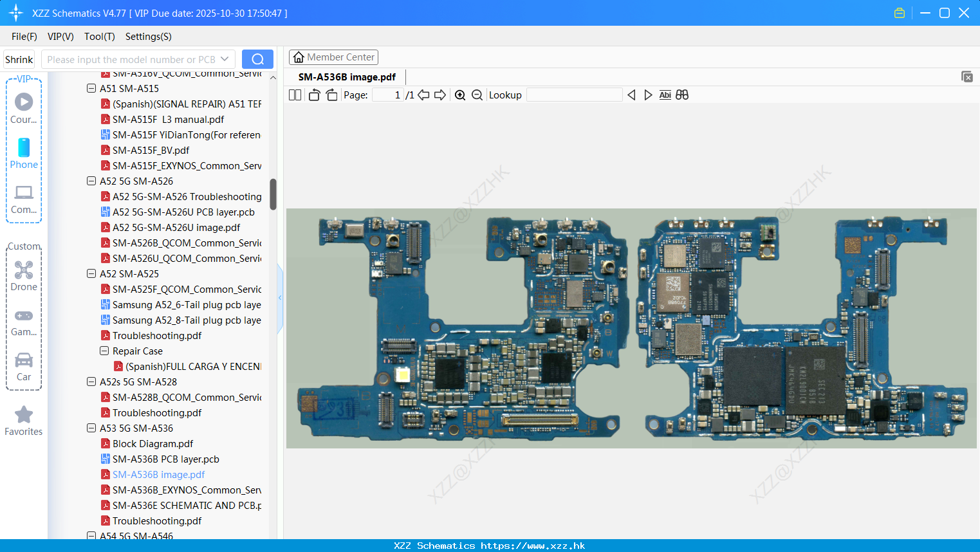Open Samsung A52_6-Tail plug pcb layer
The width and height of the screenshot is (980, 552).
click(187, 304)
